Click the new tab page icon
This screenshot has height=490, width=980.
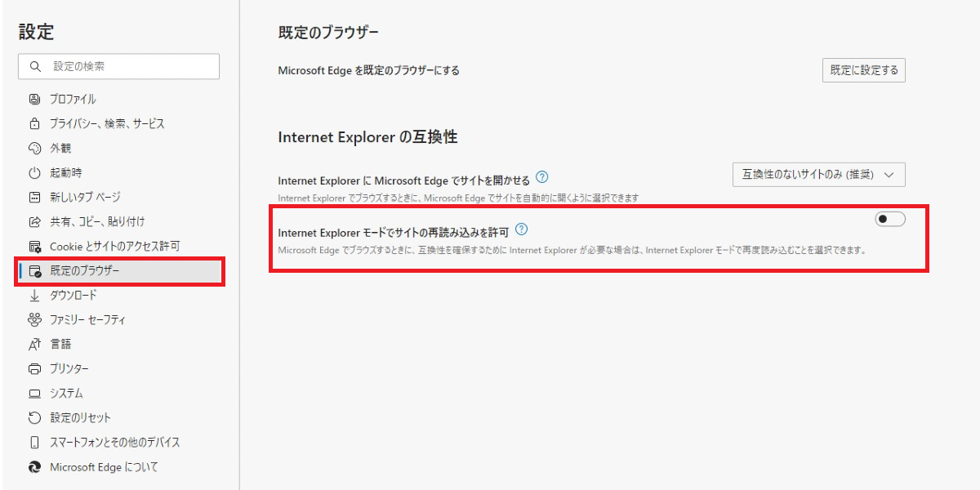[x=34, y=197]
